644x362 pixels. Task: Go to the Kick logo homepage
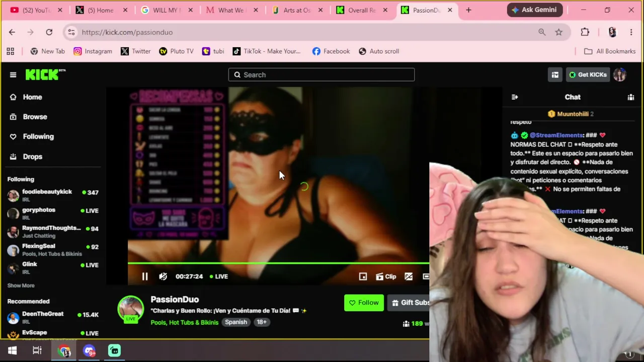tap(45, 74)
